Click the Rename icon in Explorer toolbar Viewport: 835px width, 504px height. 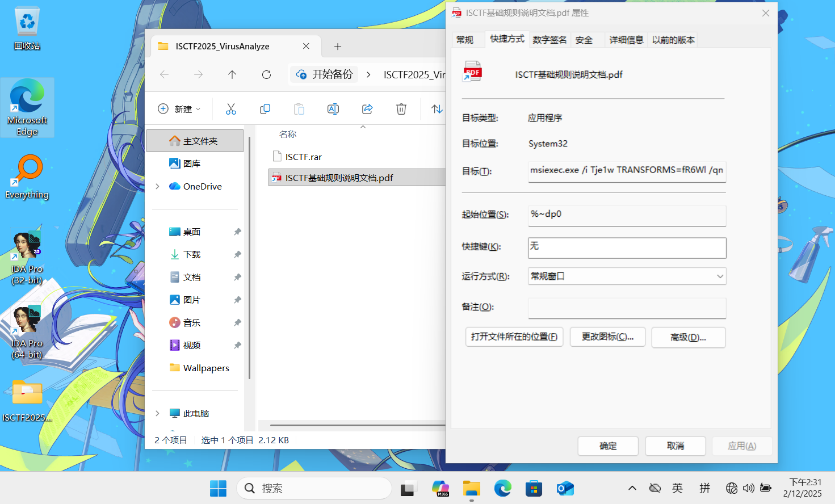[333, 109]
